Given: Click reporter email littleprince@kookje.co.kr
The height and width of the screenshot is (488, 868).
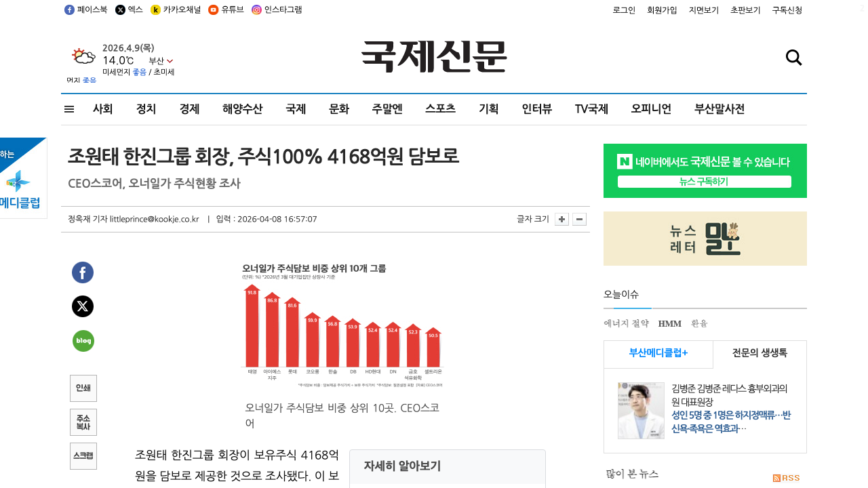Looking at the screenshot, I should pos(155,219).
